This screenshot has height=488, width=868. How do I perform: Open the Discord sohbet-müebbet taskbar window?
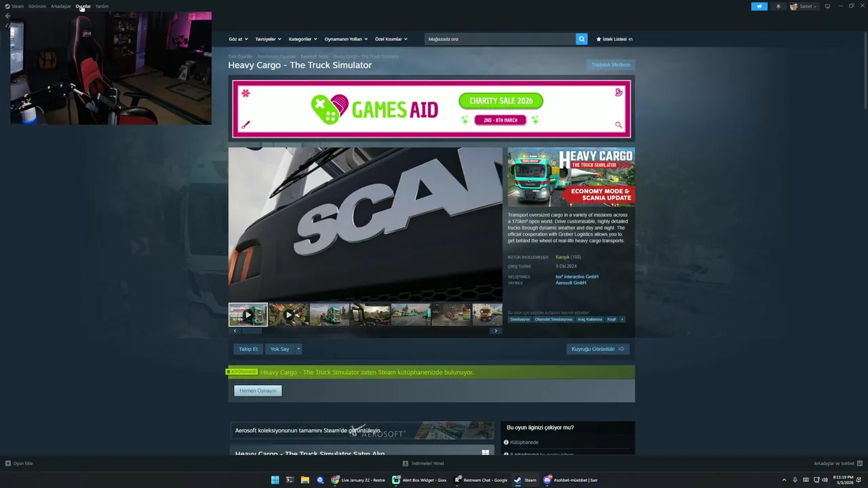point(570,480)
